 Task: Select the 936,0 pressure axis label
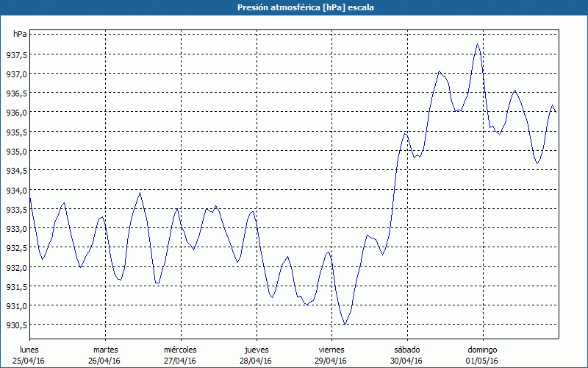click(16, 113)
